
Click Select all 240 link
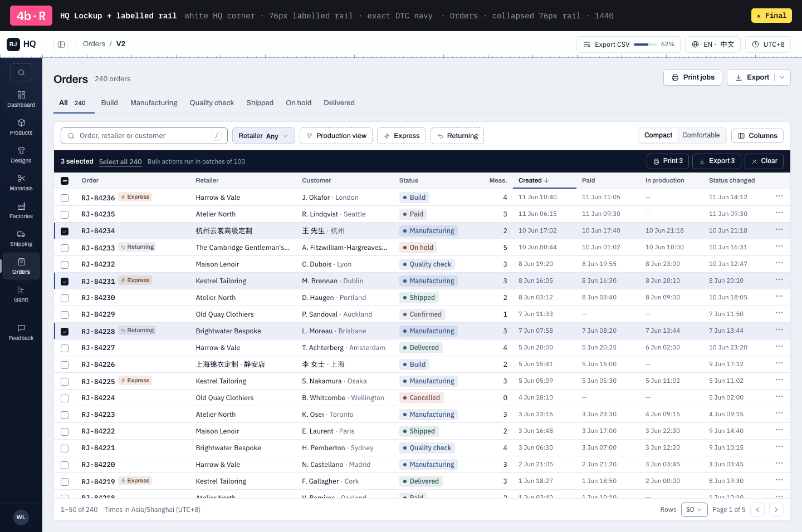120,161
